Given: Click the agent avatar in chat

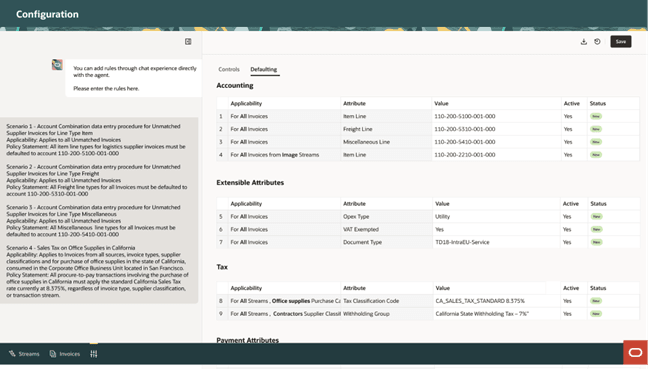Looking at the screenshot, I should click(x=57, y=64).
